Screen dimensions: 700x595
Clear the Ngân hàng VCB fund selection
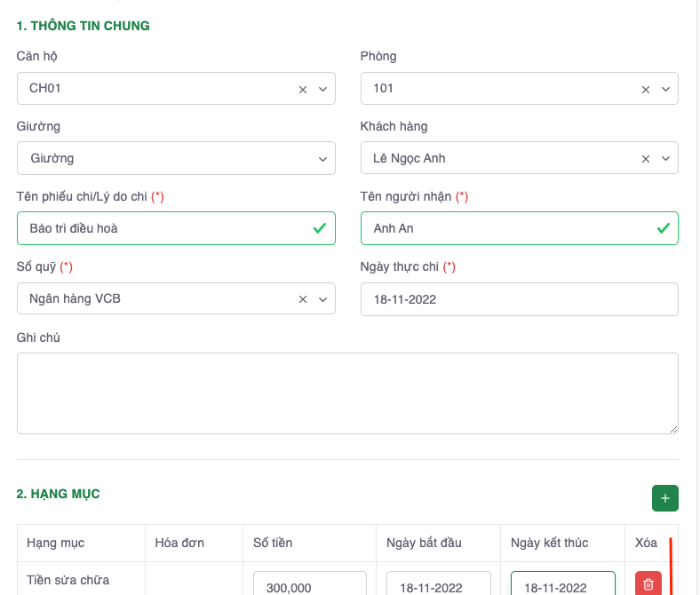click(302, 300)
